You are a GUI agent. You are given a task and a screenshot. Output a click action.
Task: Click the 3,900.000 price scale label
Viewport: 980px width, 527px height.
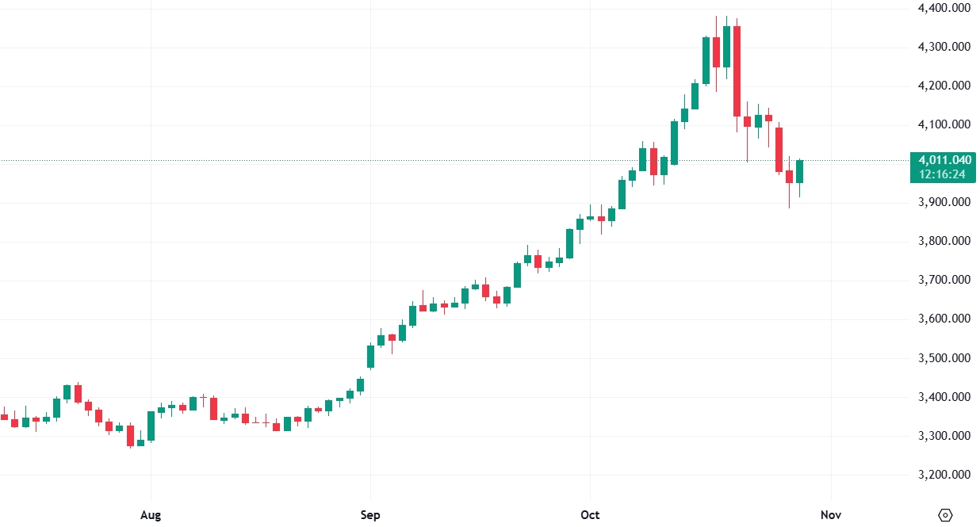(x=944, y=202)
